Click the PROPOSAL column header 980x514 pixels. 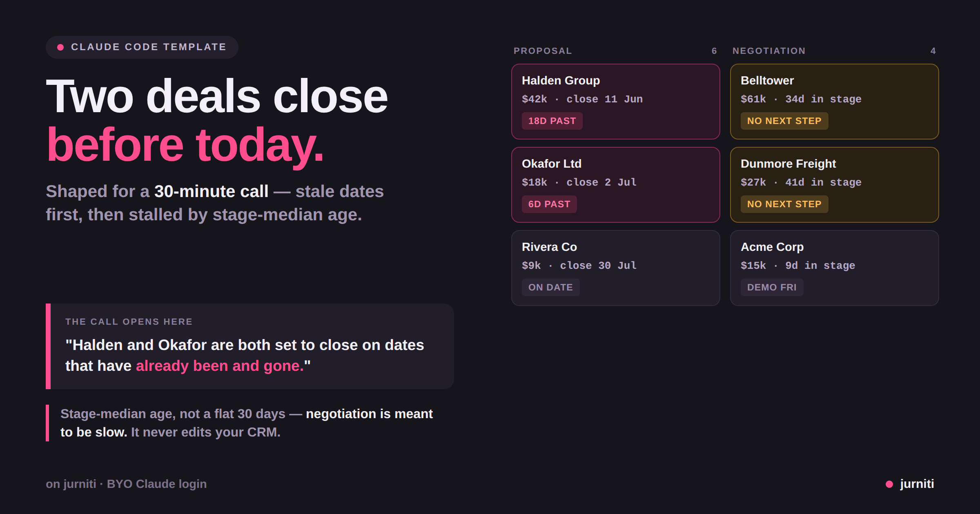coord(543,51)
